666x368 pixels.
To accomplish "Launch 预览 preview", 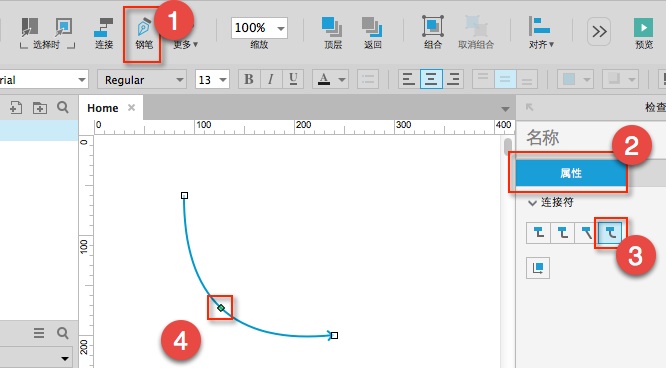I will pyautogui.click(x=643, y=33).
